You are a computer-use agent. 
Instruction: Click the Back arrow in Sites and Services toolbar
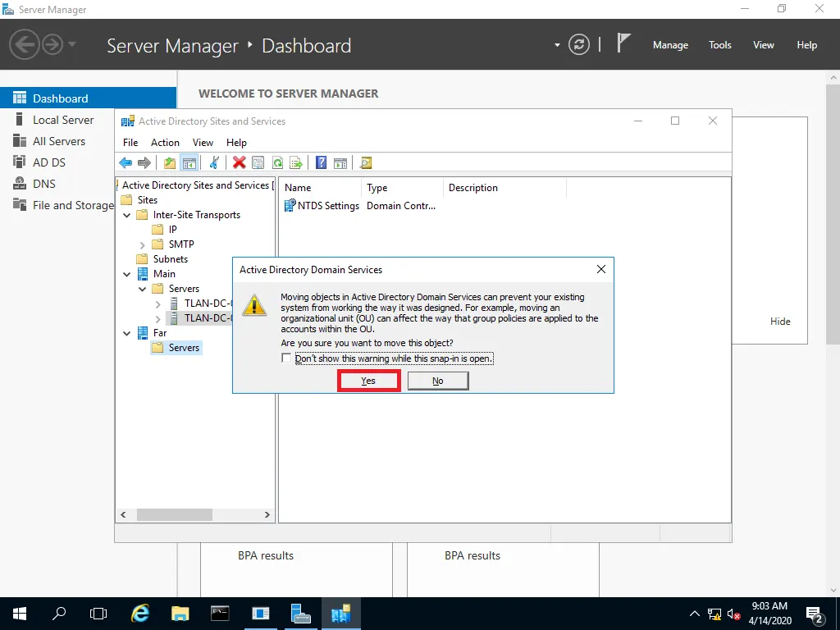[126, 163]
